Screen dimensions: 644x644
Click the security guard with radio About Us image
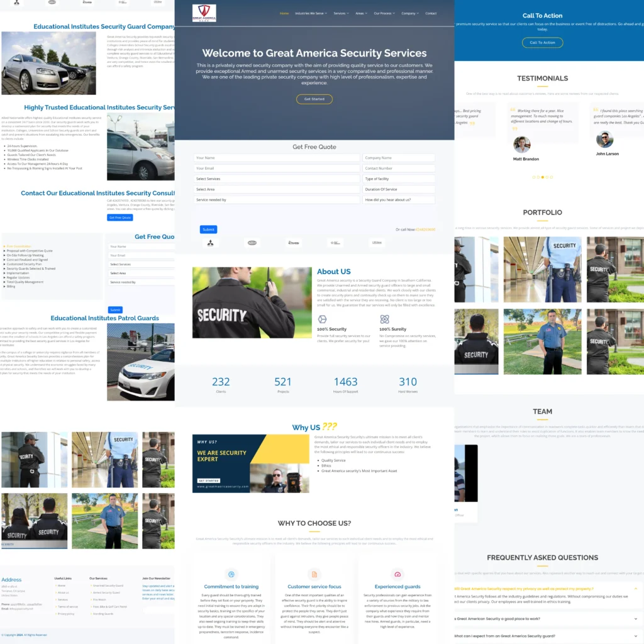[x=252, y=303]
